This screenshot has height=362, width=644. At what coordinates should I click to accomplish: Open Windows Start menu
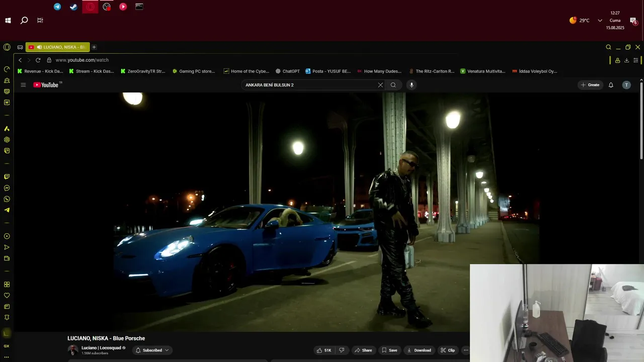coord(8,21)
